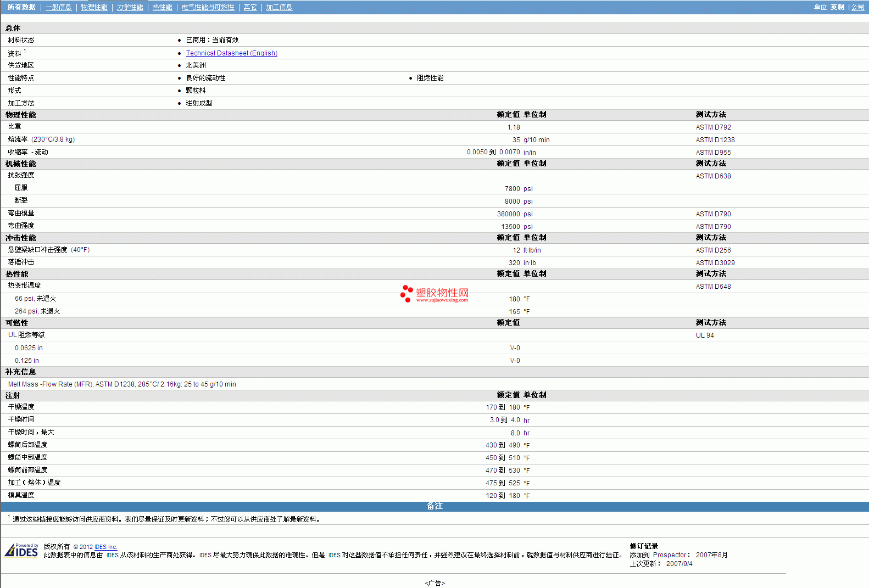Click the Melt Mass-Flow Rate supplementary note
The image size is (869, 588).
tap(122, 384)
